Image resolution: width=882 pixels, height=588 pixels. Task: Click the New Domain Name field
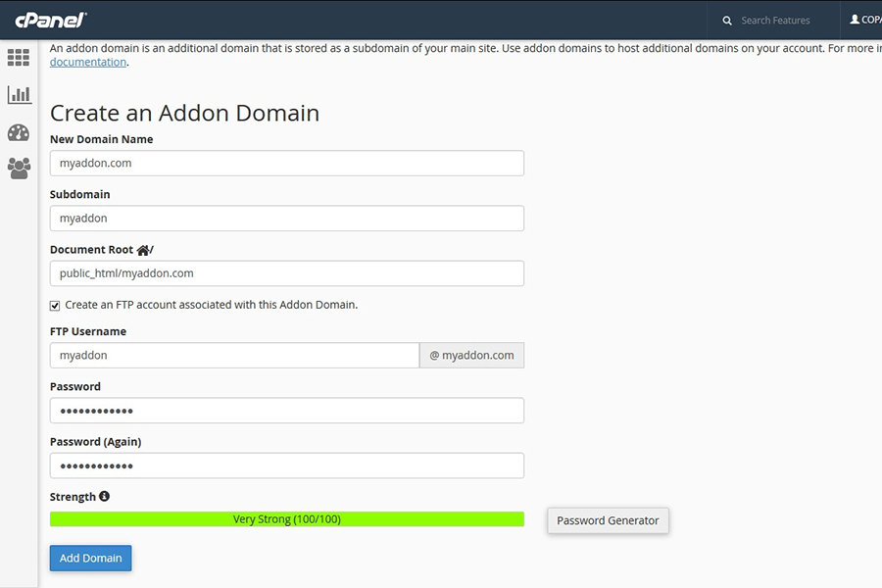click(286, 164)
